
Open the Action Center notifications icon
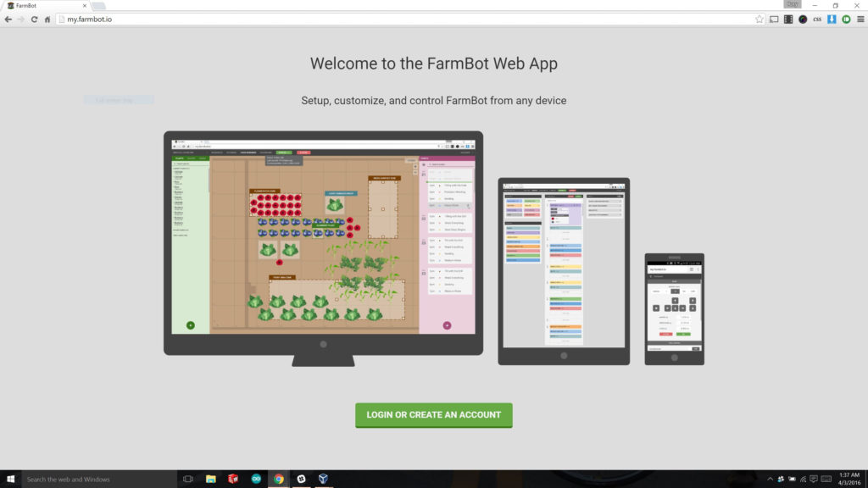click(814, 480)
